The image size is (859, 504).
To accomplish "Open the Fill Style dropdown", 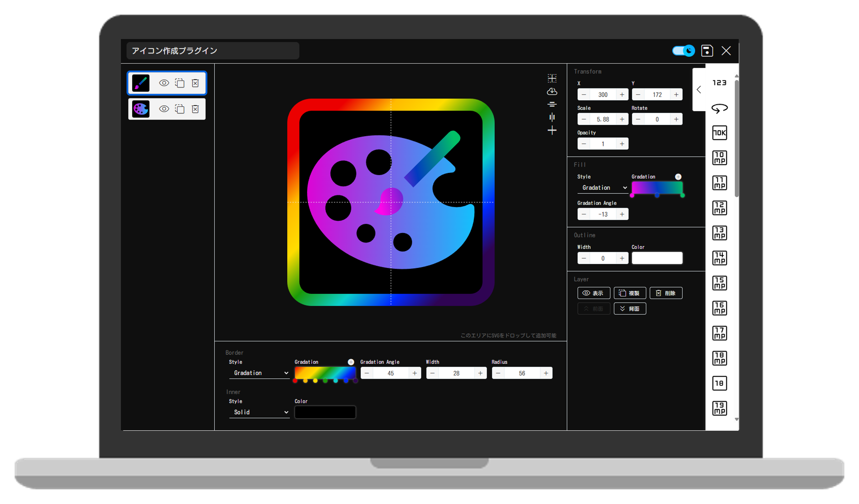I will coord(603,188).
